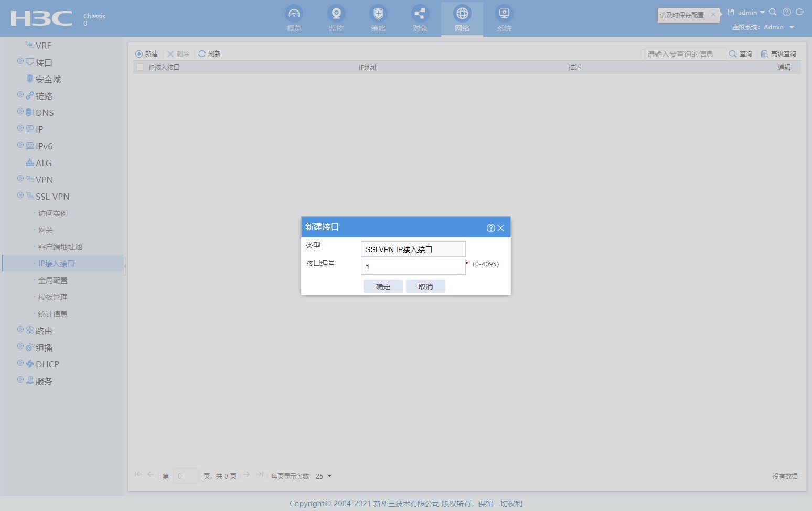Go to the next page
The width and height of the screenshot is (812, 511).
247,474
